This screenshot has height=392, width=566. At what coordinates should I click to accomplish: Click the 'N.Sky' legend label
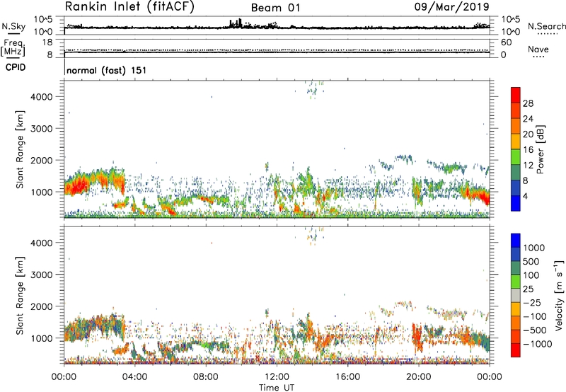pyautogui.click(x=13, y=26)
